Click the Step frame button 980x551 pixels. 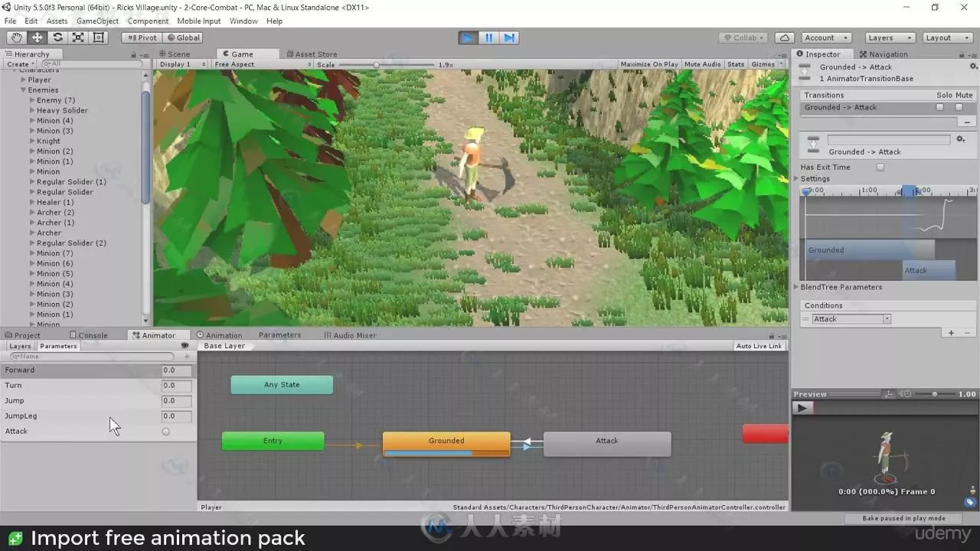[509, 37]
